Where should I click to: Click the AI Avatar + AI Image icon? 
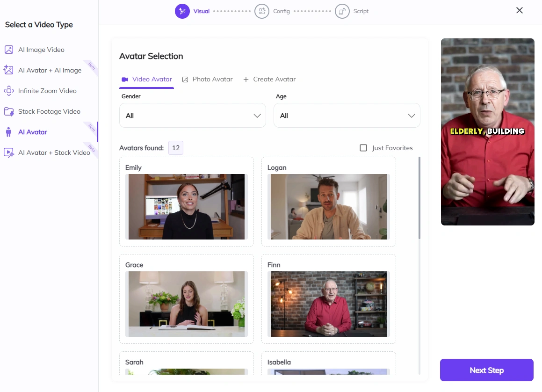[x=8, y=70]
